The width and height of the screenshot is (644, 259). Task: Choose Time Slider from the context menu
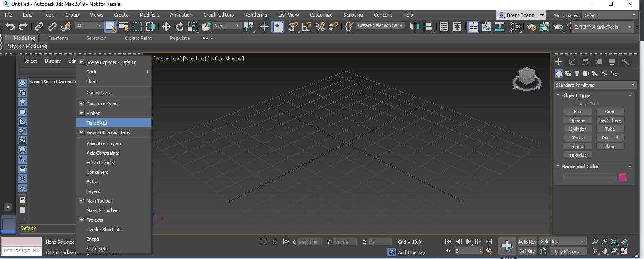coord(97,123)
